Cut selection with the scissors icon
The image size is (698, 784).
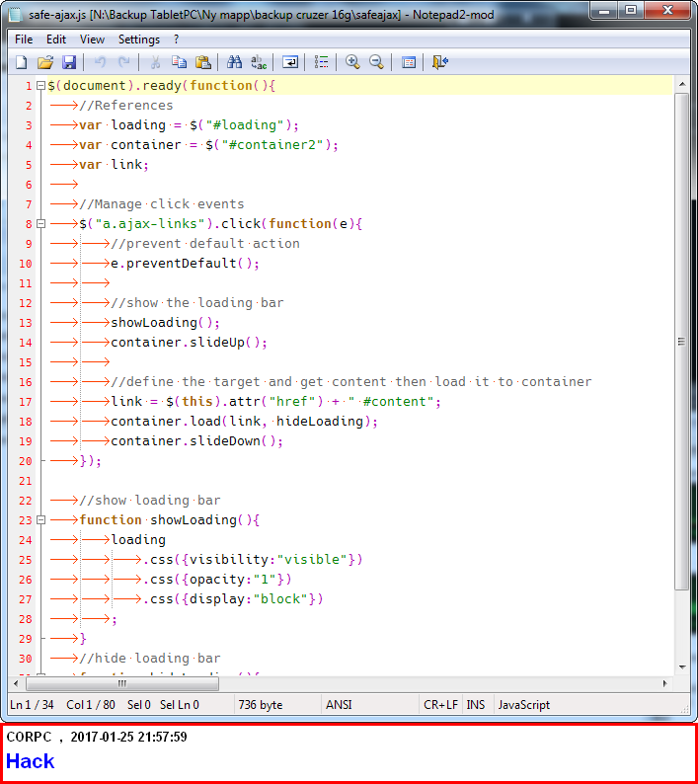point(155,62)
